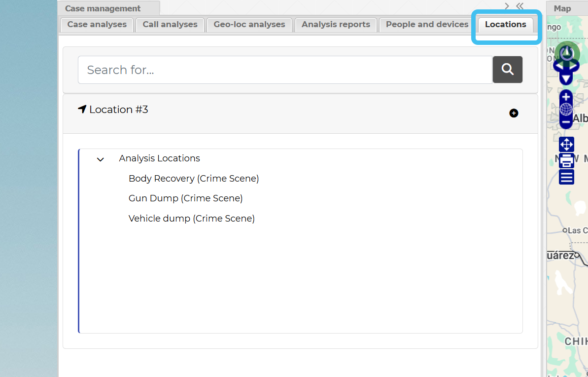The width and height of the screenshot is (588, 377).
Task: Open the Geo-loc analyses tab
Action: click(249, 25)
